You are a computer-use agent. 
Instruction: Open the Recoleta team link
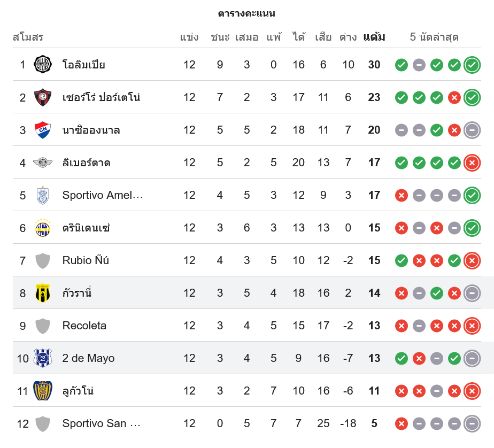click(84, 326)
